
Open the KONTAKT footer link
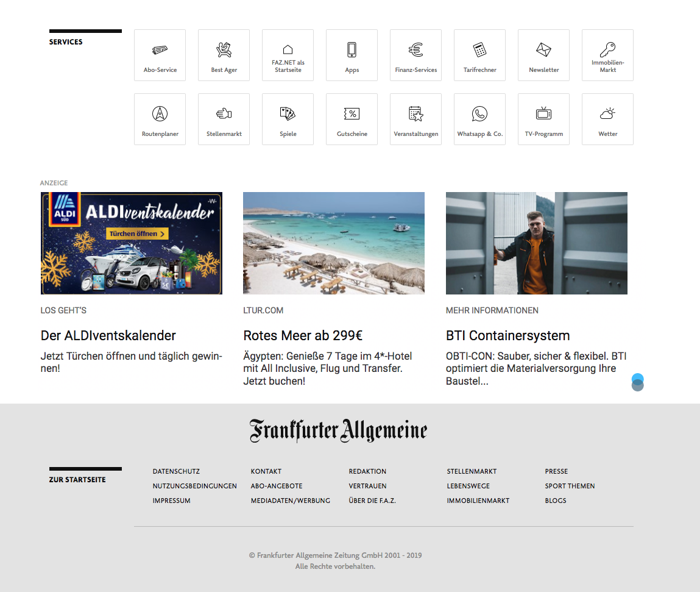pos(266,471)
